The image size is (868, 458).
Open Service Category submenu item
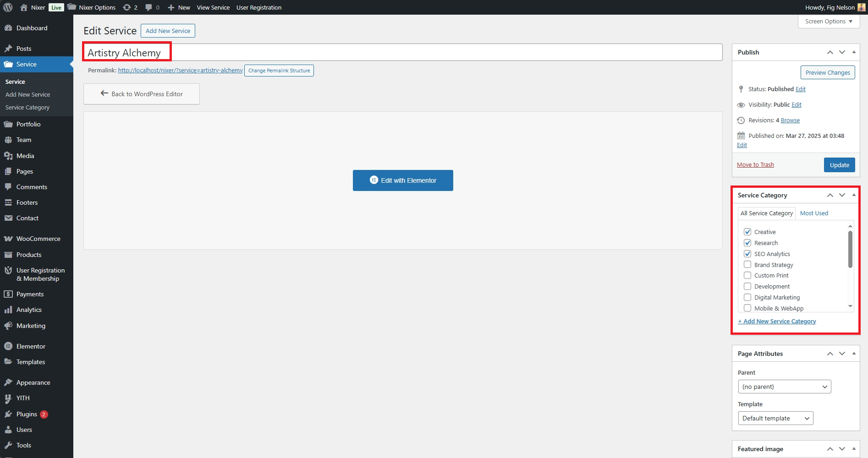pos(27,107)
